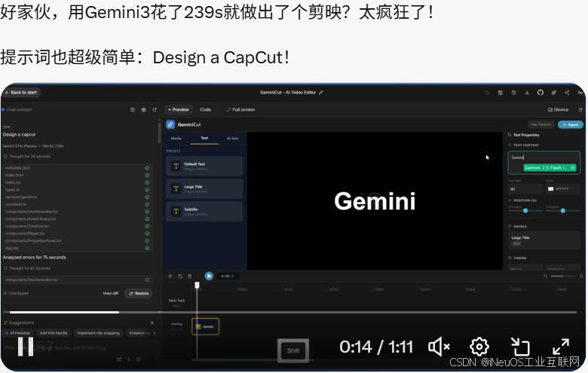Click the New Project button
Screen dimensions: 588x373
pyautogui.click(x=541, y=124)
